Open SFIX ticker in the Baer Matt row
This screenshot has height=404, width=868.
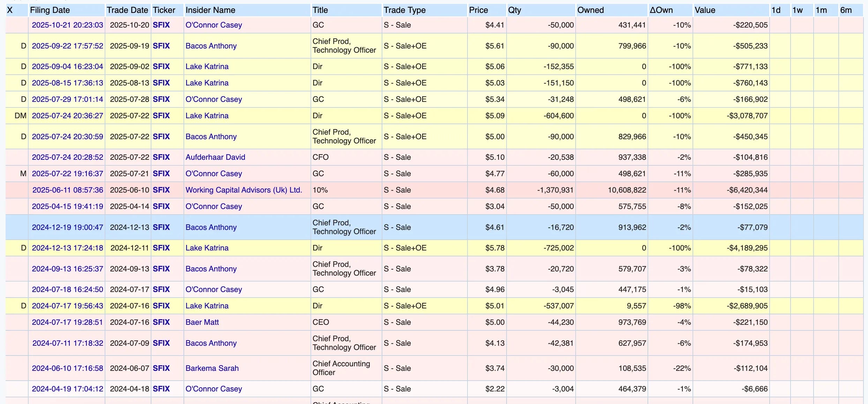(x=161, y=322)
